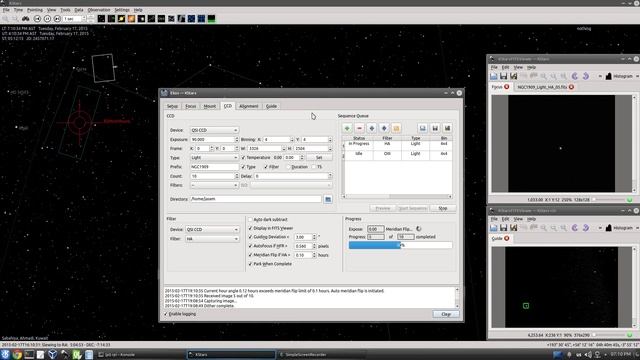Toggle the stars display icon in KStars toolbar

coord(101,19)
